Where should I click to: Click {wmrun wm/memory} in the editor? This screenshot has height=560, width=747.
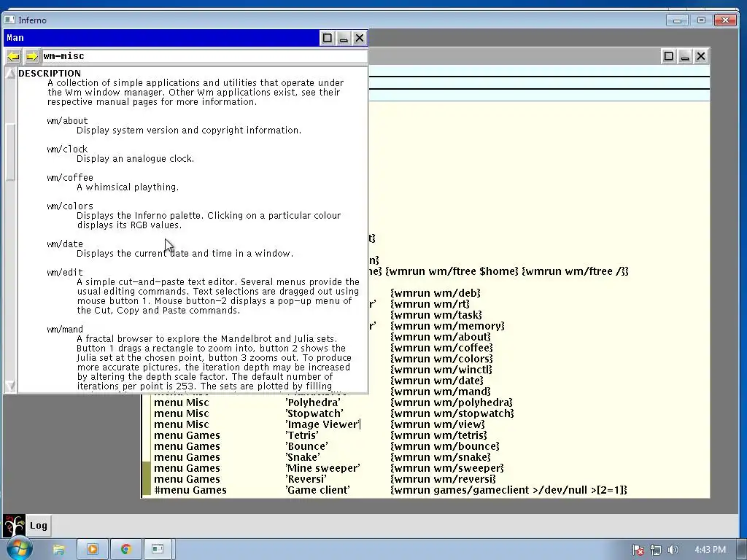(x=447, y=326)
